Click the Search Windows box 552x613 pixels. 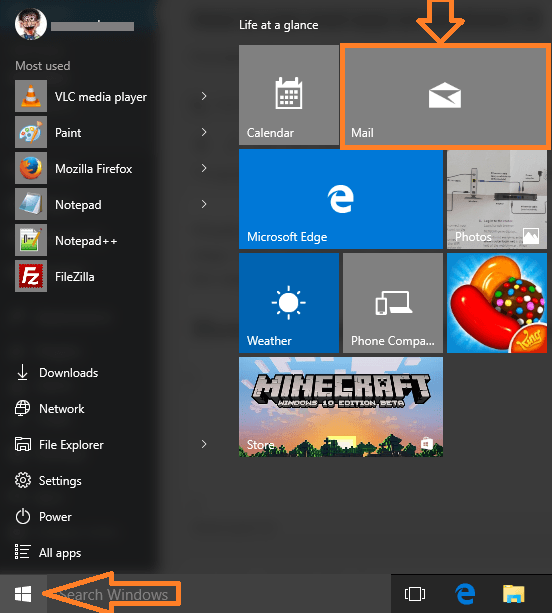click(x=219, y=594)
